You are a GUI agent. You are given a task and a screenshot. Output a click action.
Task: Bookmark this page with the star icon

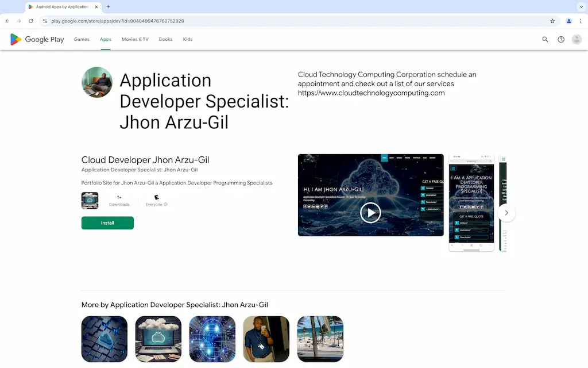coord(552,21)
